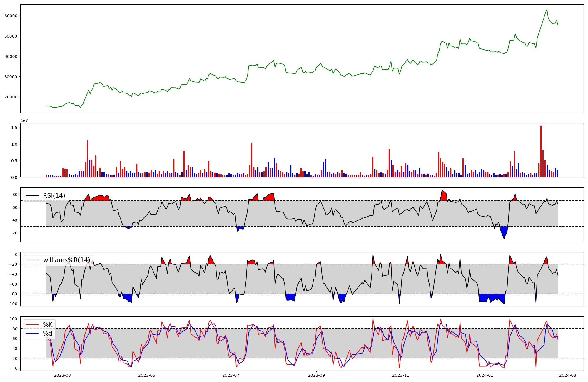The height and width of the screenshot is (382, 588).
Task: Click the 2024-03 date axis label
Action: point(567,375)
